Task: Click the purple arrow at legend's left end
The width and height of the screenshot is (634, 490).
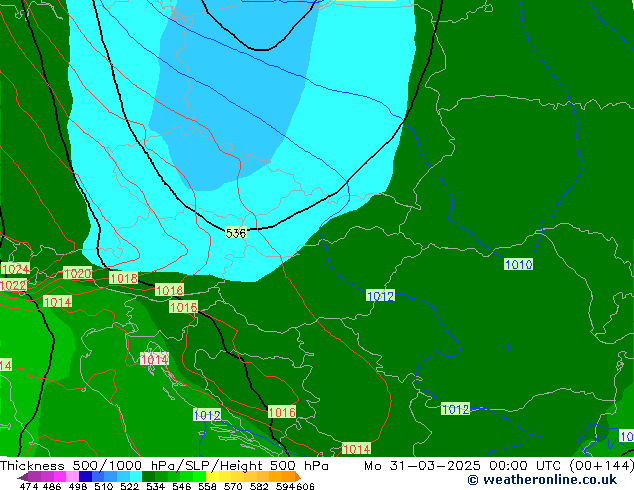Action: (23, 477)
